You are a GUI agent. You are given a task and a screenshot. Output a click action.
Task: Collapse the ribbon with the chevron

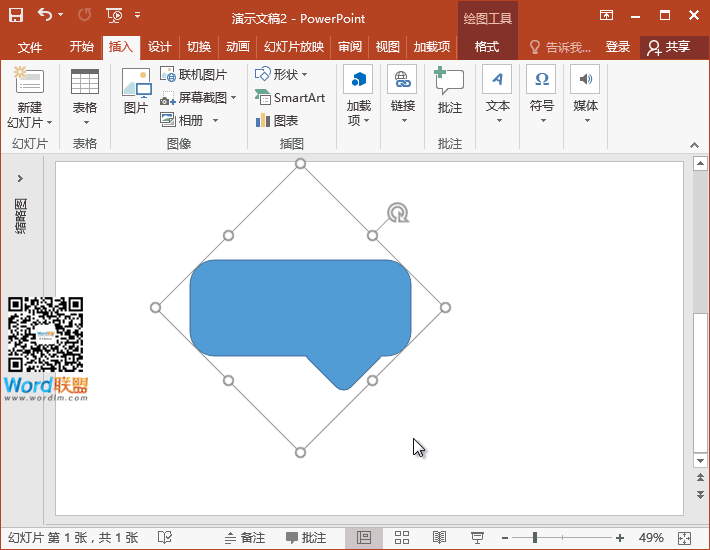coord(694,145)
